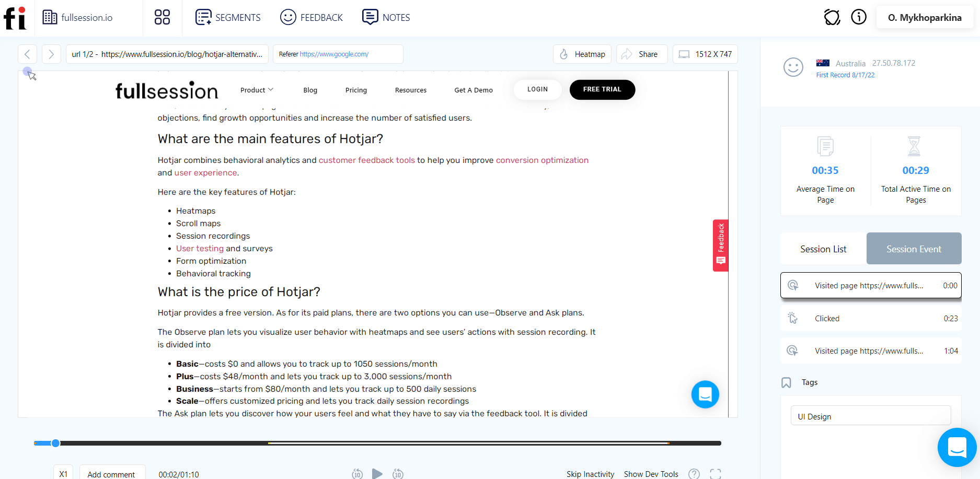Click the UI Design tag field
Screen dimensions: 980x479
pos(871,416)
